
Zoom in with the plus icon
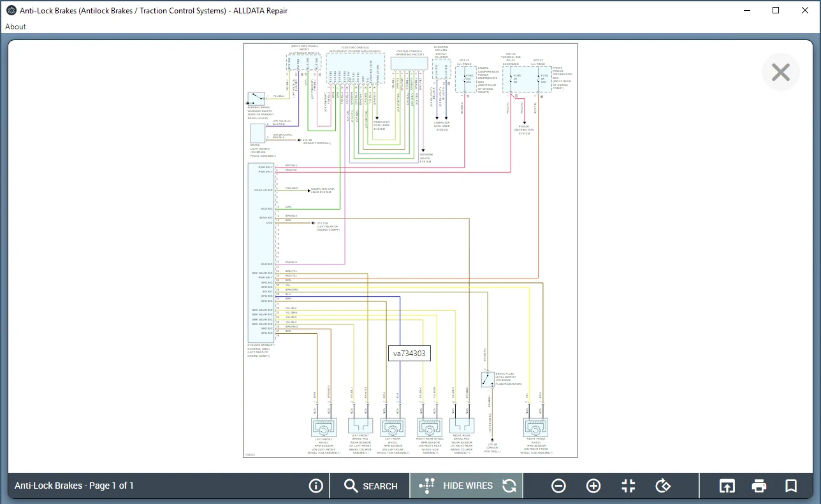(593, 486)
